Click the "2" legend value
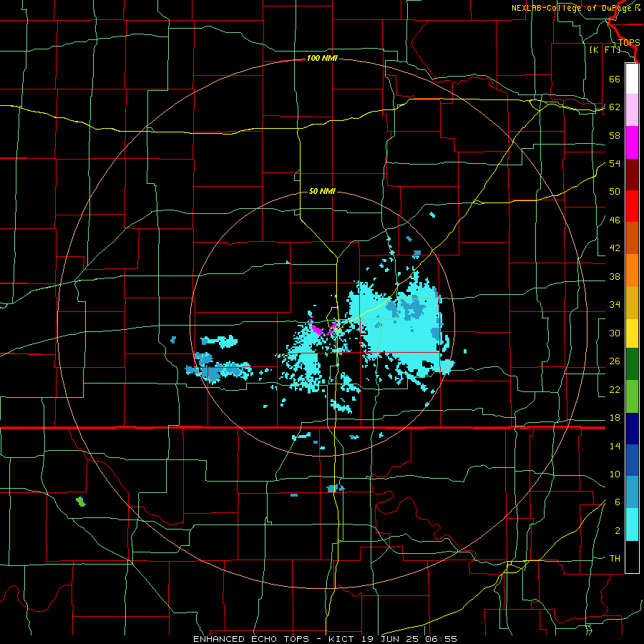644x644 pixels. click(618, 531)
